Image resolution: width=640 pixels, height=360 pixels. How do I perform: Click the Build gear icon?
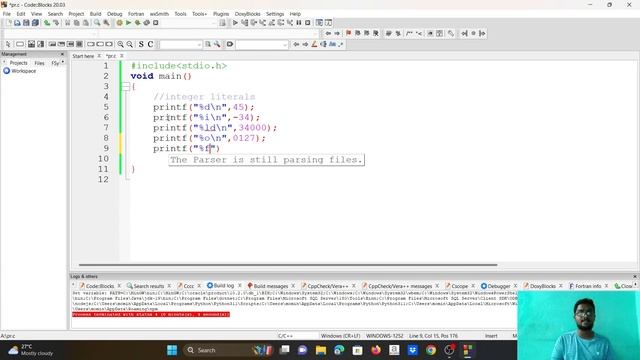click(x=119, y=23)
